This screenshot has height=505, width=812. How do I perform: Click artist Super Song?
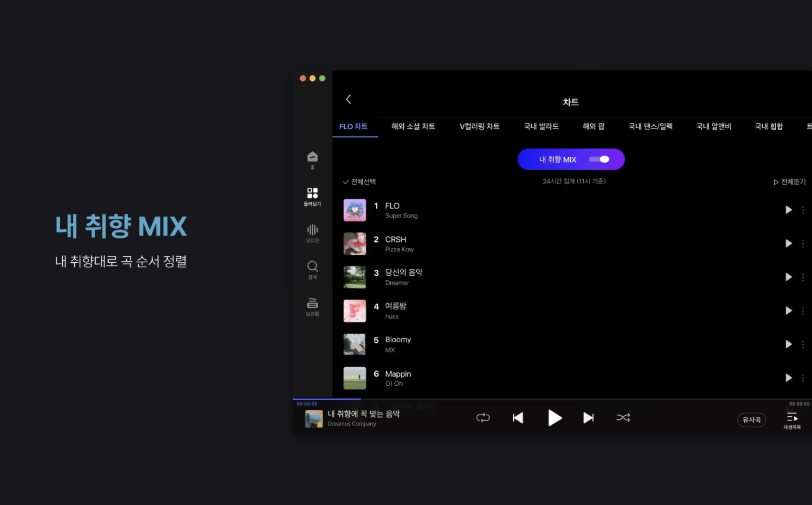[x=401, y=216]
